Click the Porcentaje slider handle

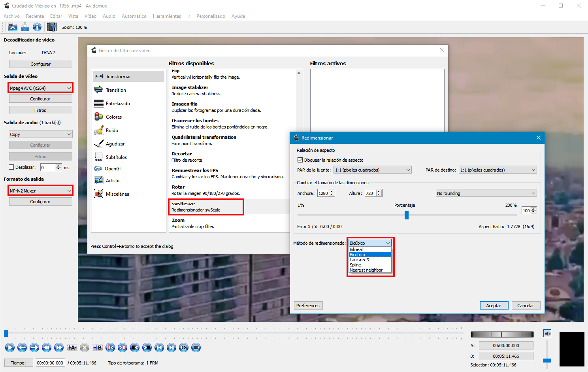tap(407, 215)
